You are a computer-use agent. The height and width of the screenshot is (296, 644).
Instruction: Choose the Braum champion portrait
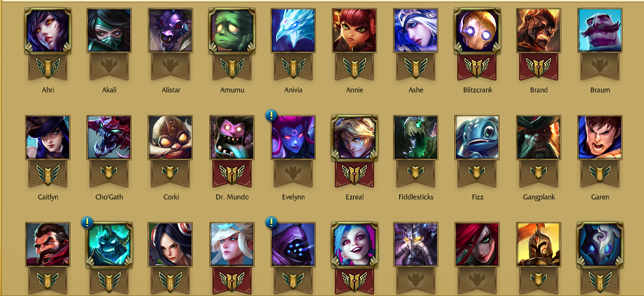click(x=600, y=31)
